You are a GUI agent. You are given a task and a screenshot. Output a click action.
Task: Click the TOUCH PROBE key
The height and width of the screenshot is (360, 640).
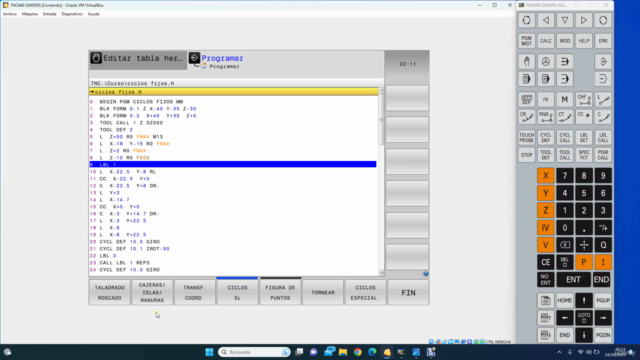(527, 138)
